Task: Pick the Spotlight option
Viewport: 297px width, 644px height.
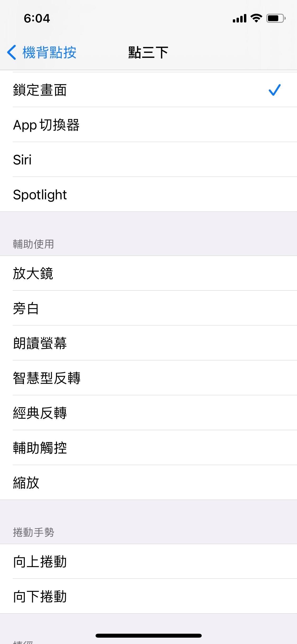Action: [x=40, y=195]
